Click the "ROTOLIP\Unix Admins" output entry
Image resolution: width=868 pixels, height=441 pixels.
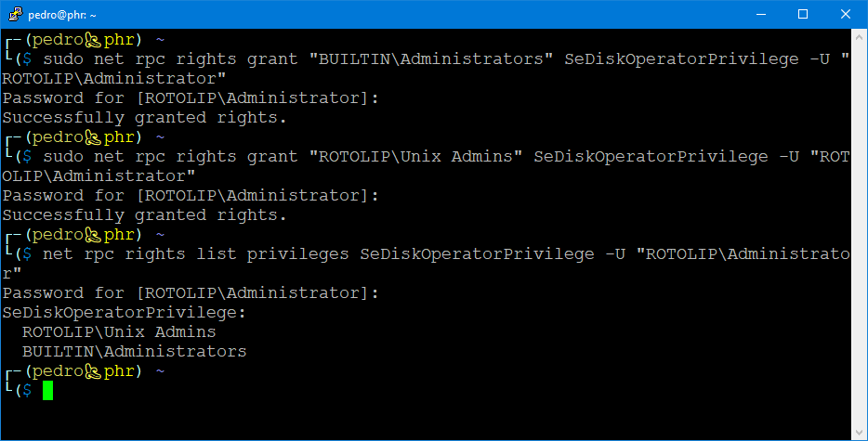[119, 332]
